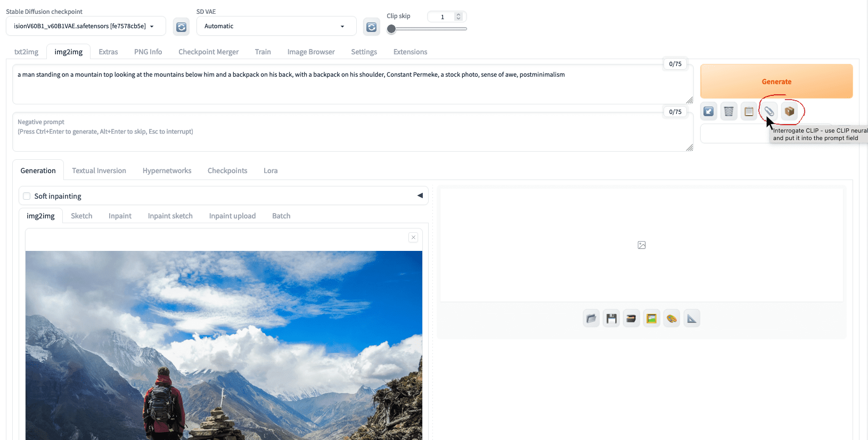
Task: Select the Generation tab
Action: point(38,170)
